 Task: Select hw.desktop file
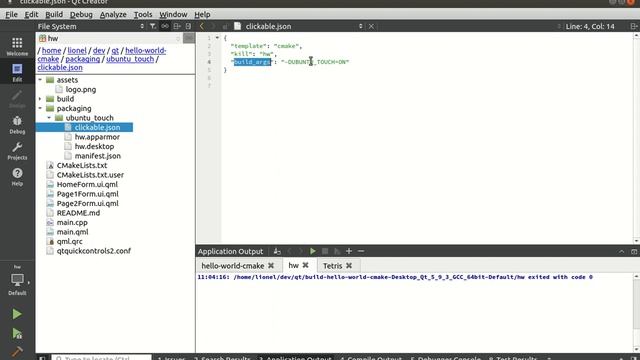[x=94, y=146]
